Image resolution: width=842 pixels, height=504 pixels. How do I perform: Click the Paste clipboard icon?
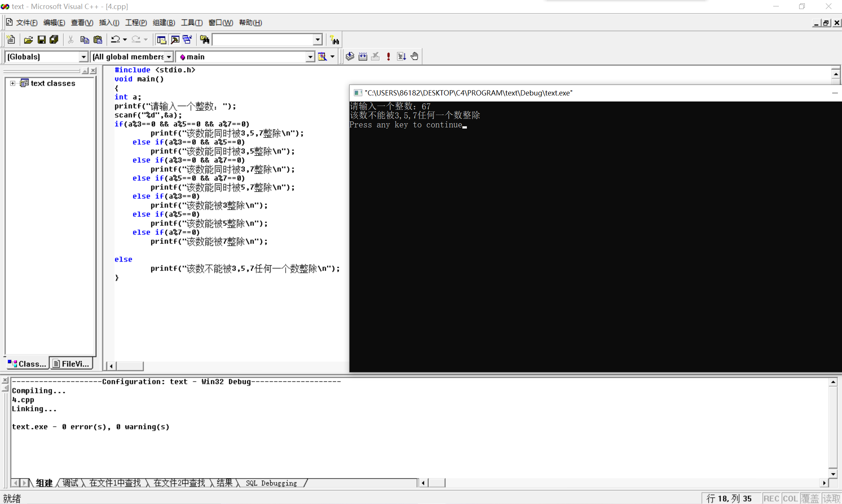[98, 39]
